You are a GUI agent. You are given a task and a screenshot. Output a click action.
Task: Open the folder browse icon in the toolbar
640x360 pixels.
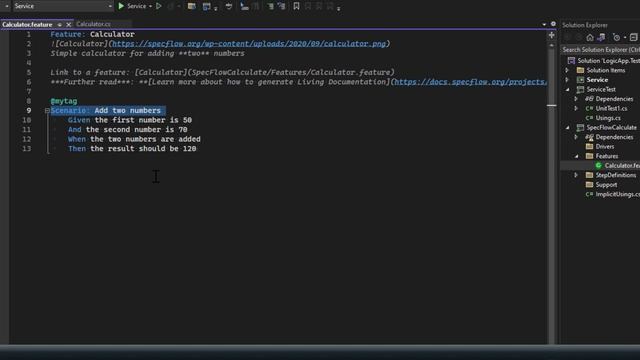coord(191,6)
